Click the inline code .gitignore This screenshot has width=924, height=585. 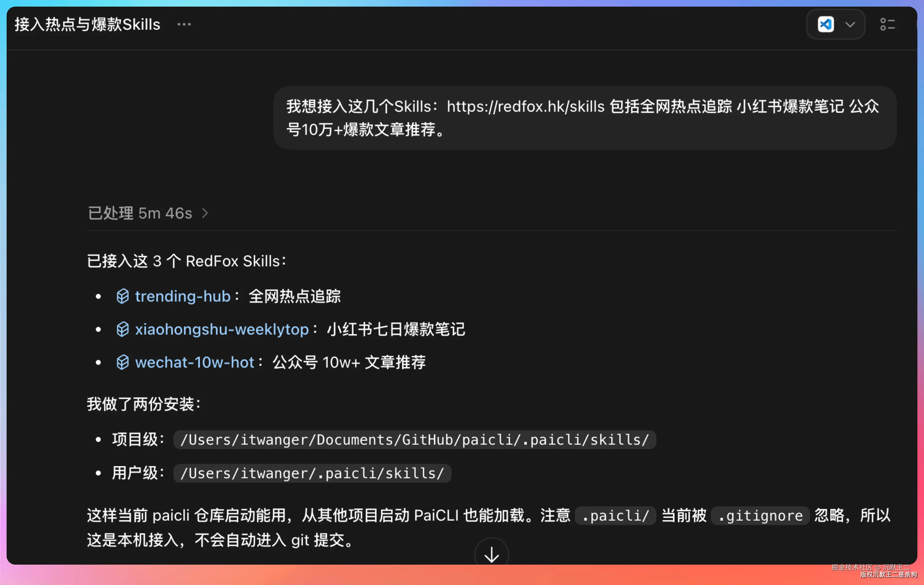(x=760, y=516)
